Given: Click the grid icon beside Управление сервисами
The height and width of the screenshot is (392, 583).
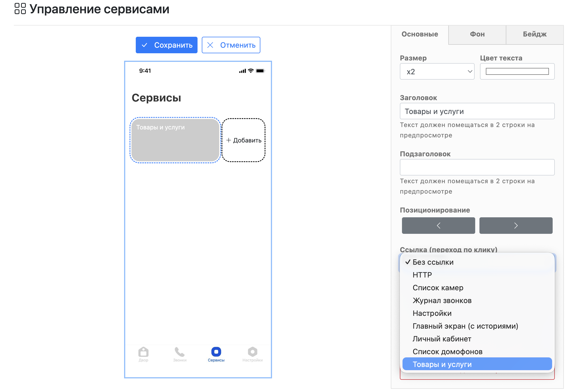Looking at the screenshot, I should point(20,9).
